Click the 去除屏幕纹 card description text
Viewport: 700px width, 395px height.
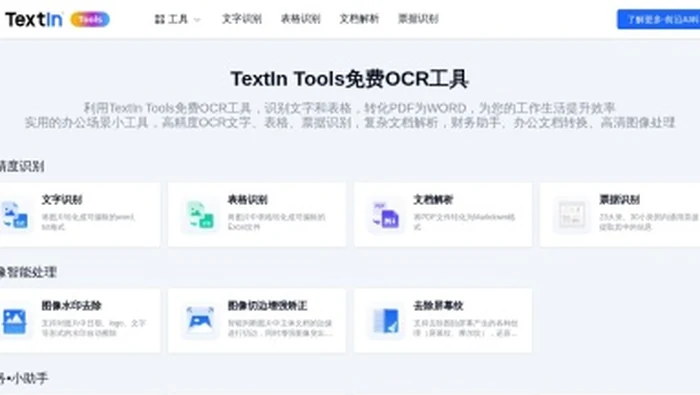(x=465, y=328)
